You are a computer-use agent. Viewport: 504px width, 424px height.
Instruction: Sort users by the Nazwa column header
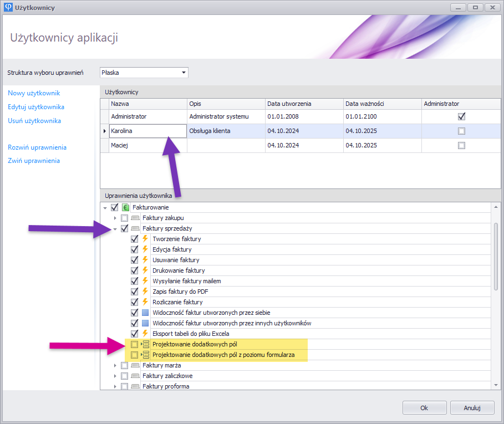[147, 104]
